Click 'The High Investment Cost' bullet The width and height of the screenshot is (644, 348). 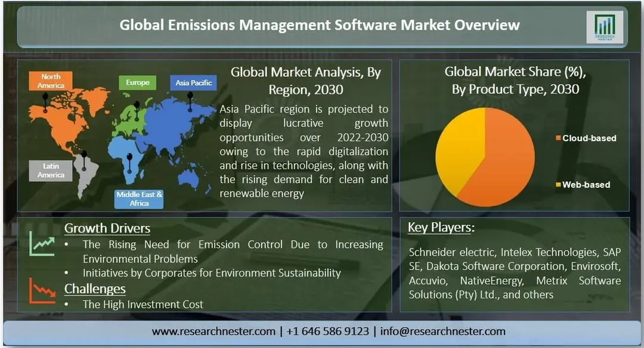pyautogui.click(x=143, y=304)
